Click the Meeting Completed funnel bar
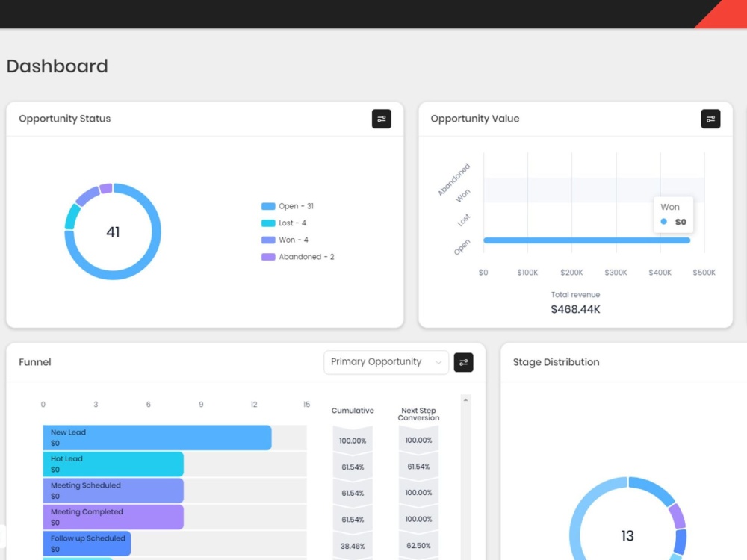Screen dimensions: 747x560 [x=113, y=517]
